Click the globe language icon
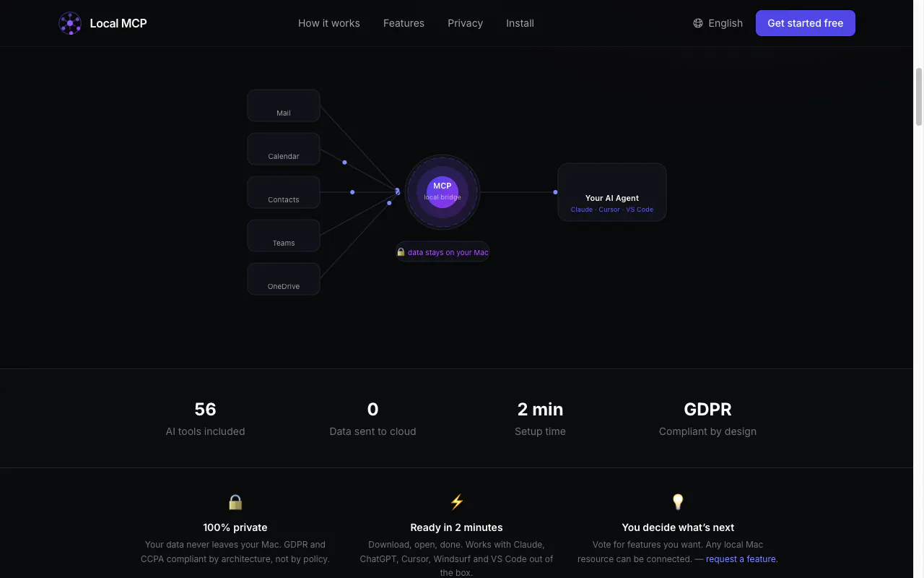 [x=698, y=23]
